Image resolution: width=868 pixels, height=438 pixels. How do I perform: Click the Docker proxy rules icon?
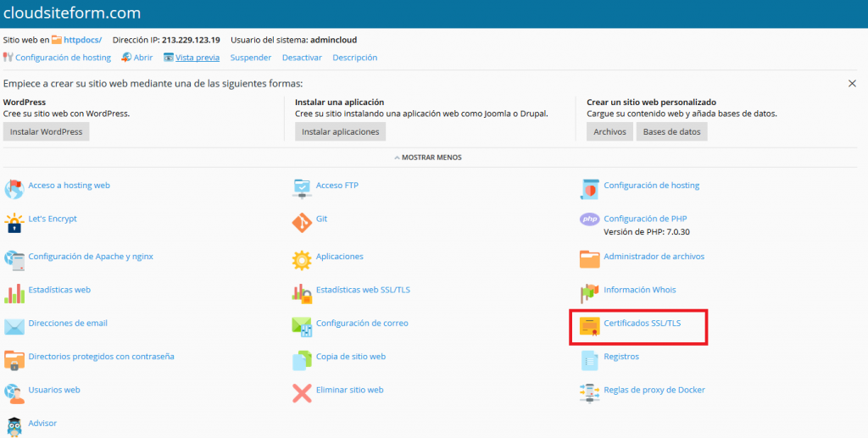[x=590, y=393]
